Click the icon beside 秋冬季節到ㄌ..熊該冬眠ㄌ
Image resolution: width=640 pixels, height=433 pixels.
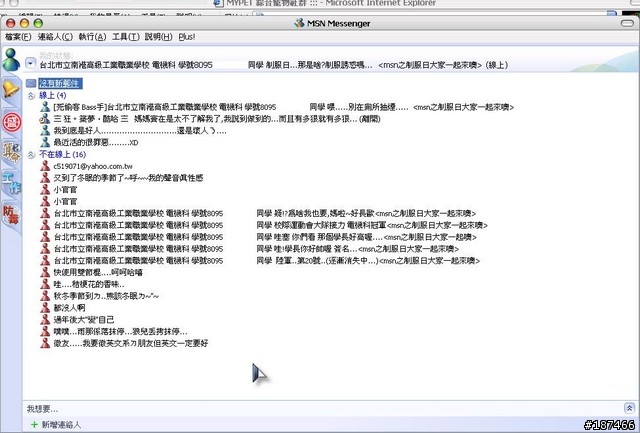pos(45,296)
